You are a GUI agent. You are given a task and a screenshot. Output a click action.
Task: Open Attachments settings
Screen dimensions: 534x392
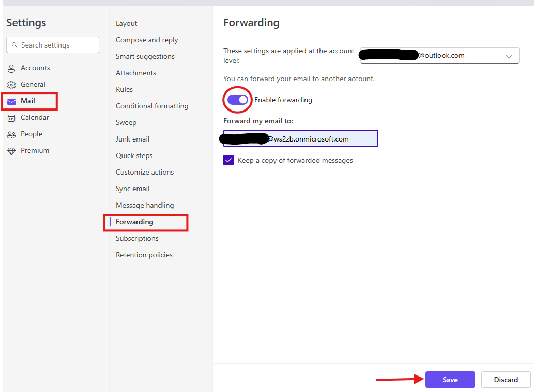point(136,73)
